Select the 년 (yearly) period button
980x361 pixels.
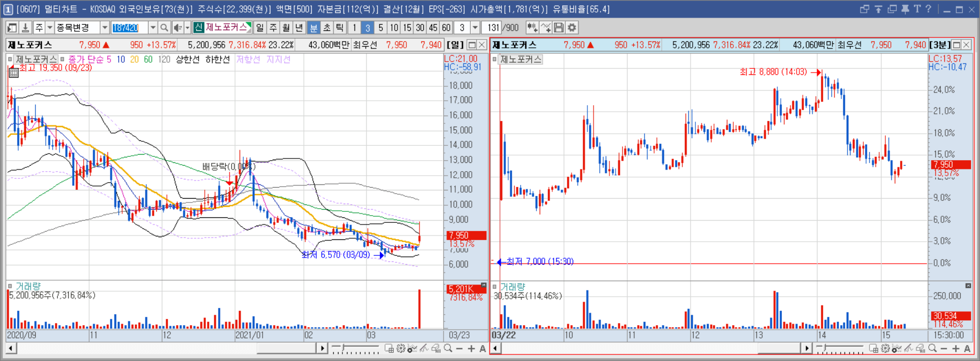(299, 28)
